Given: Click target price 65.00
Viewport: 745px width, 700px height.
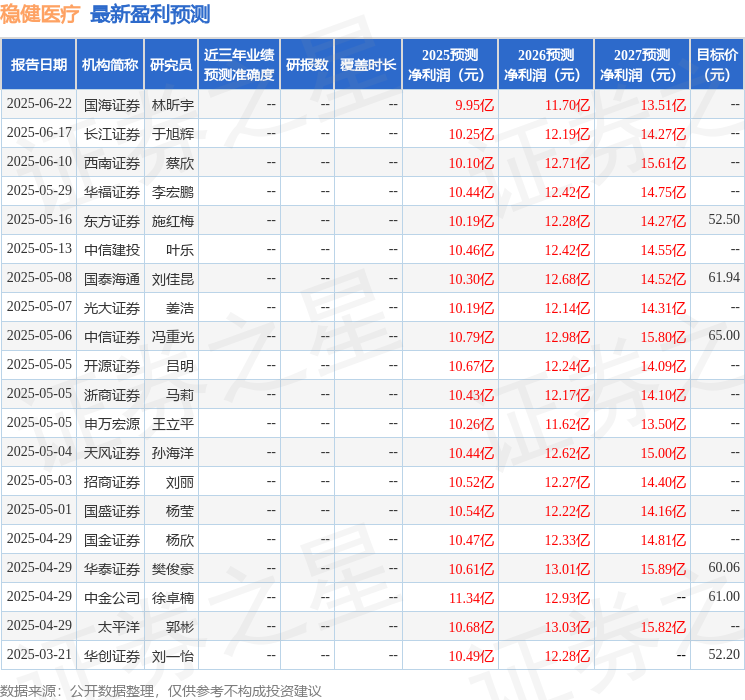Looking at the screenshot, I should 724,336.
